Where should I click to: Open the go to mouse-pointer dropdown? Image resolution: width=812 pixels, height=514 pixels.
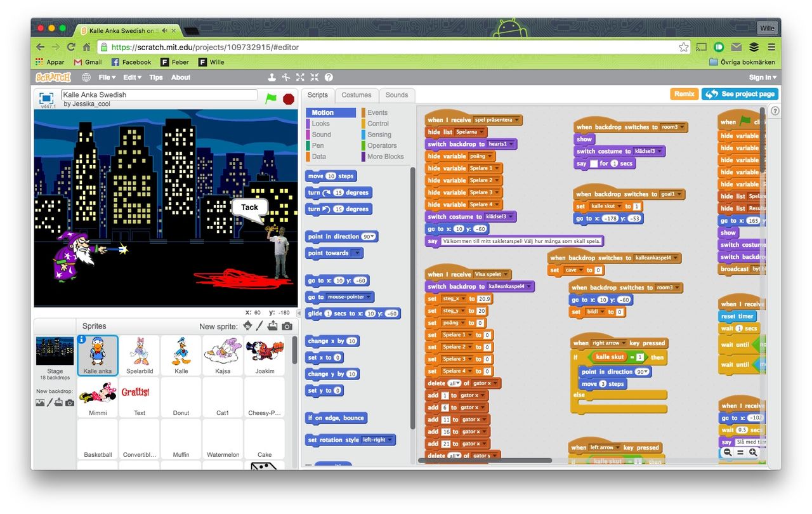pyautogui.click(x=350, y=297)
